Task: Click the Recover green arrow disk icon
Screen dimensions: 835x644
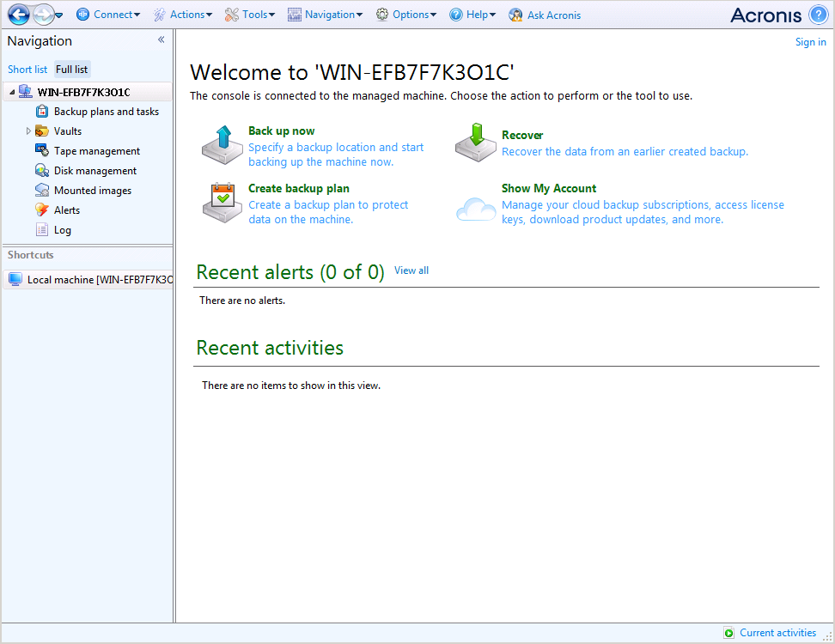Action: pyautogui.click(x=476, y=143)
